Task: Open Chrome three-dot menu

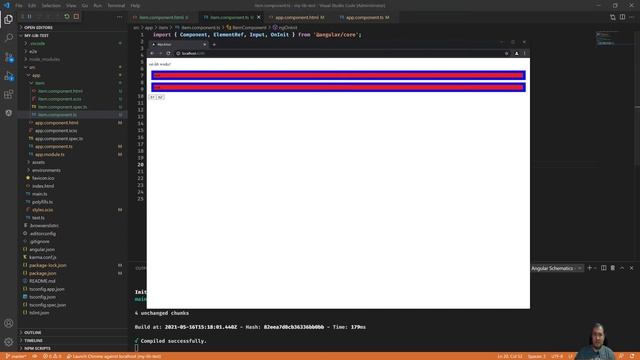Action: coord(524,53)
